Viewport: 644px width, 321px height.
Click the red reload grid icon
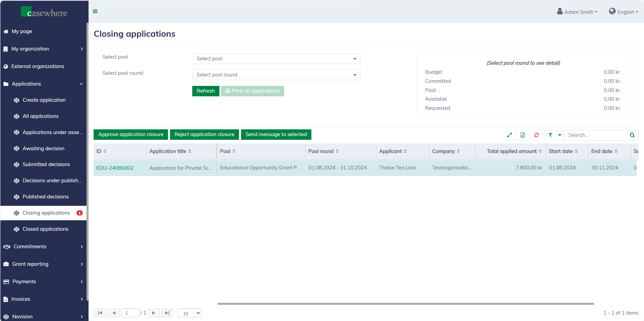536,135
